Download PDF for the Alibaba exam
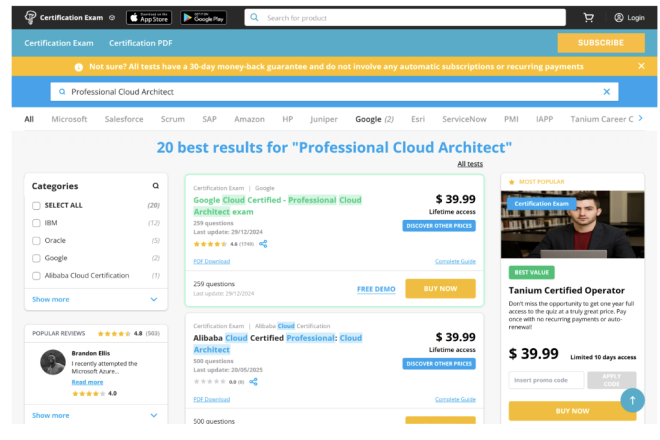Screen dimensions: 660x440 coord(211,399)
